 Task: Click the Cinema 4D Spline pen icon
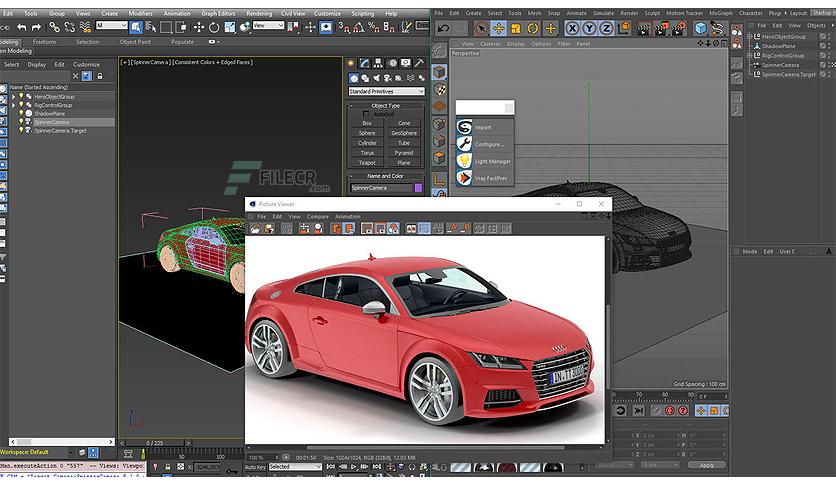pyautogui.click(x=718, y=28)
